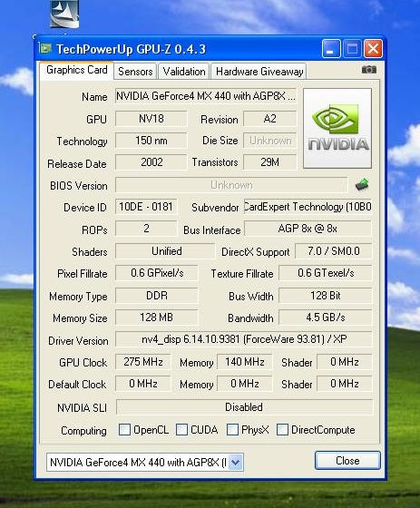Click the BIOS save chip icon

tap(362, 184)
